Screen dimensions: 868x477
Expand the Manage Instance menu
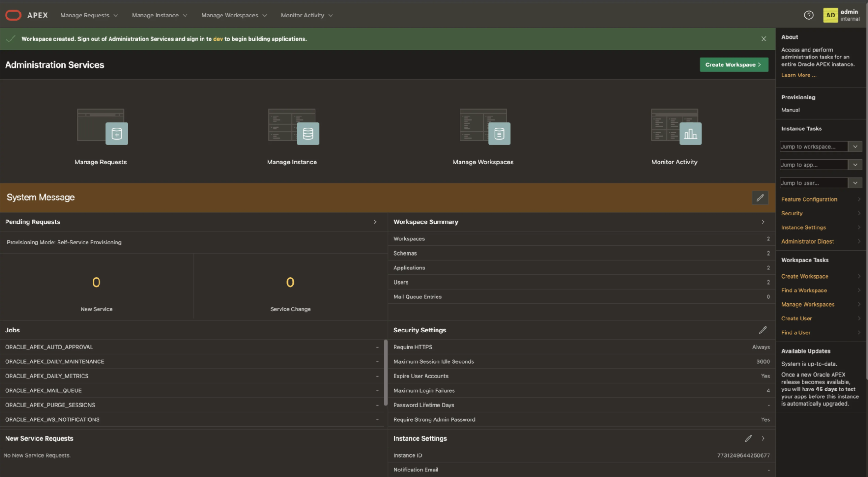[159, 15]
